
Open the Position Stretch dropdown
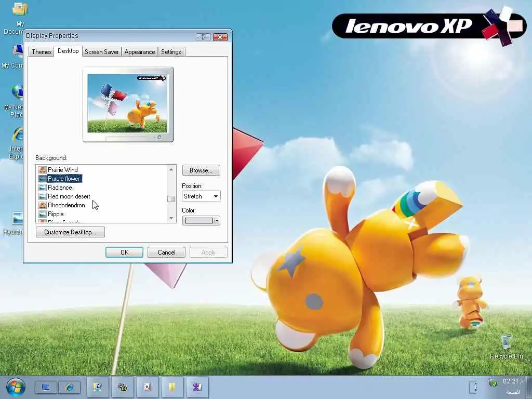(x=201, y=196)
